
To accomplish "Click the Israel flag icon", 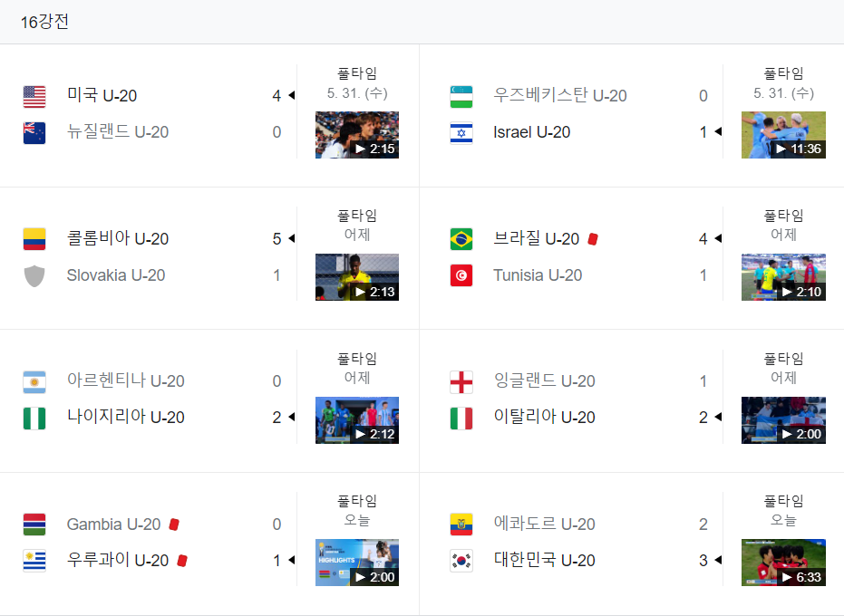I will (461, 132).
